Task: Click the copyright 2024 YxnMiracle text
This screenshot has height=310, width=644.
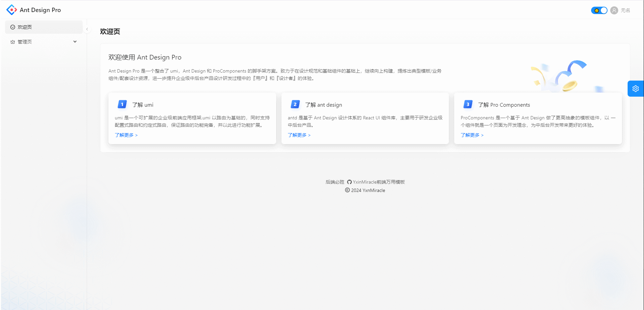Action: coord(365,190)
